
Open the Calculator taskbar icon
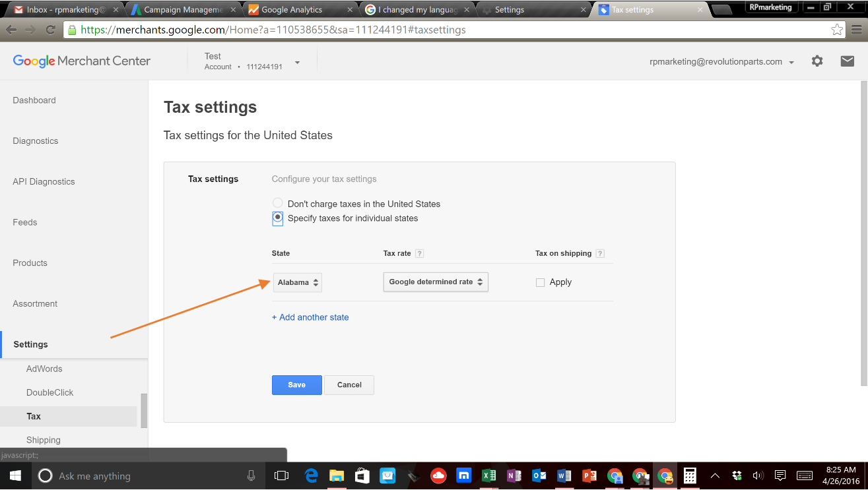pos(690,475)
